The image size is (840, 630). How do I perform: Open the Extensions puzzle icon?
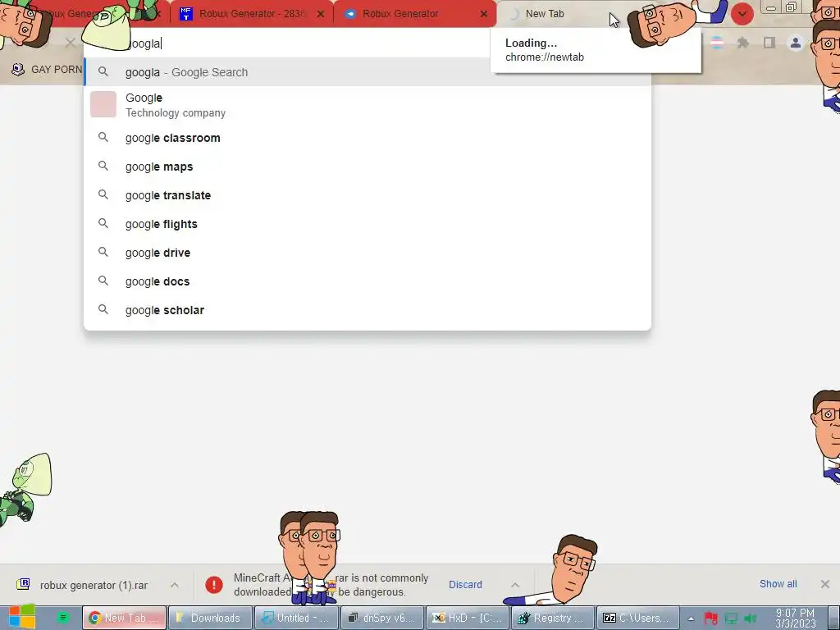click(742, 43)
